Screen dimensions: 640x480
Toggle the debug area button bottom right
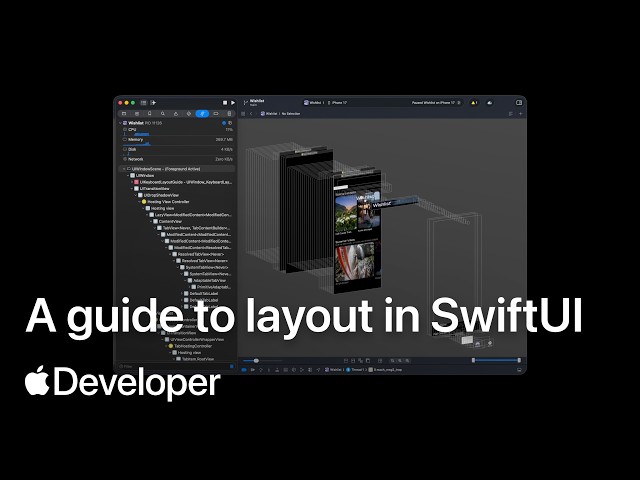(519, 370)
